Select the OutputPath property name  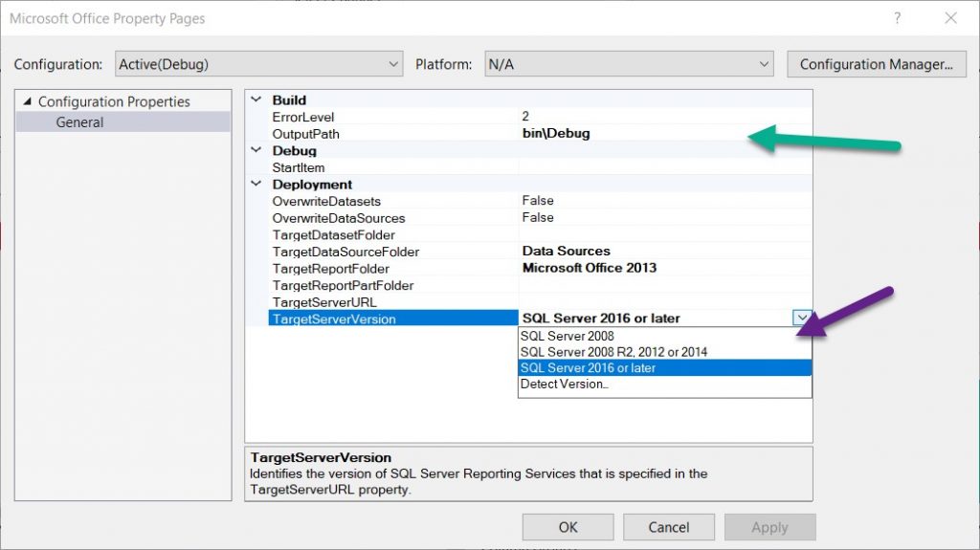[x=305, y=134]
